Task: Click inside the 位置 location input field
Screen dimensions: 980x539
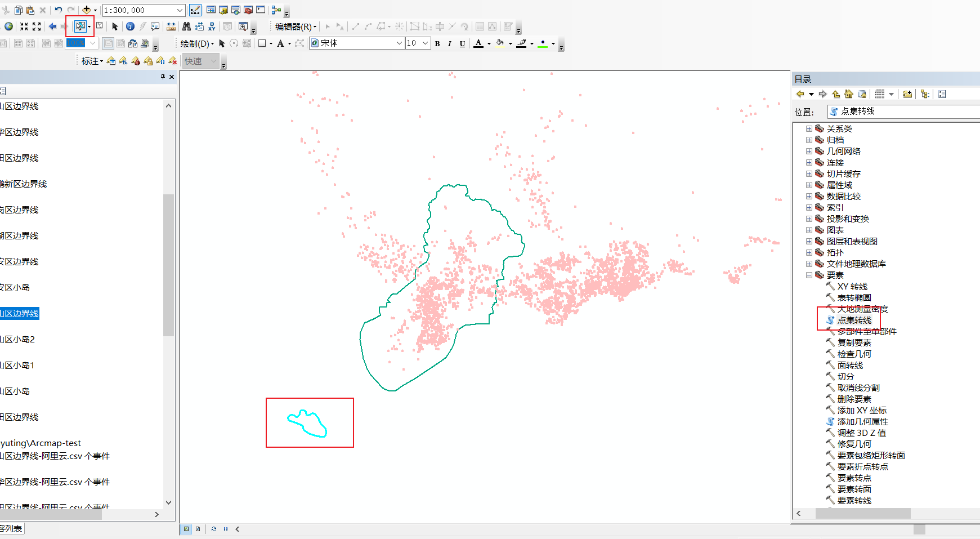Action: point(901,112)
